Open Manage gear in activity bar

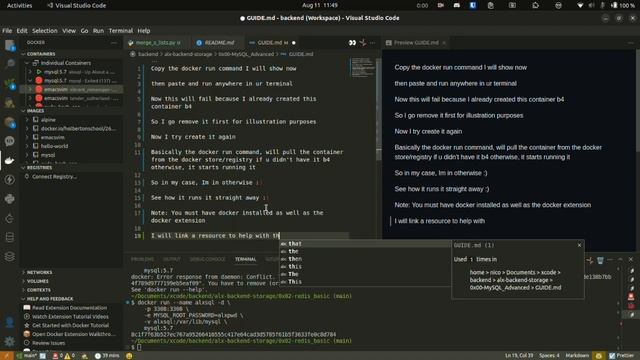coord(9,341)
